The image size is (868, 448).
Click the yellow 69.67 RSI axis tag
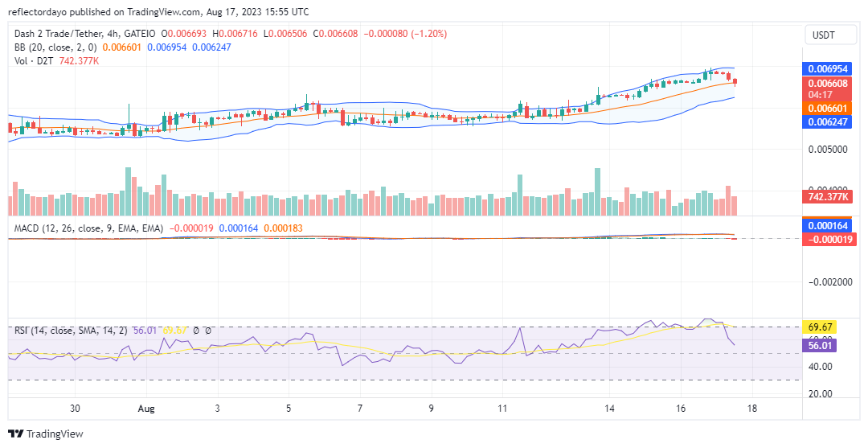(x=819, y=327)
